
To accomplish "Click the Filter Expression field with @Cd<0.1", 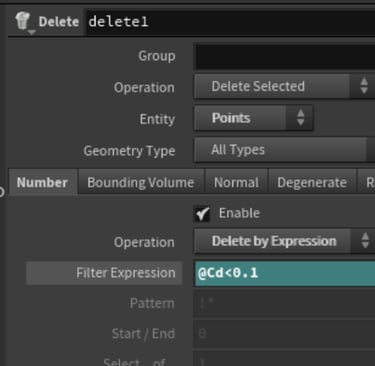I will pos(285,273).
